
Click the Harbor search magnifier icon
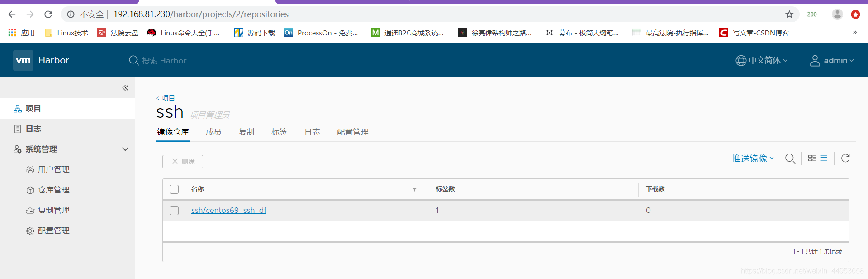pos(133,60)
